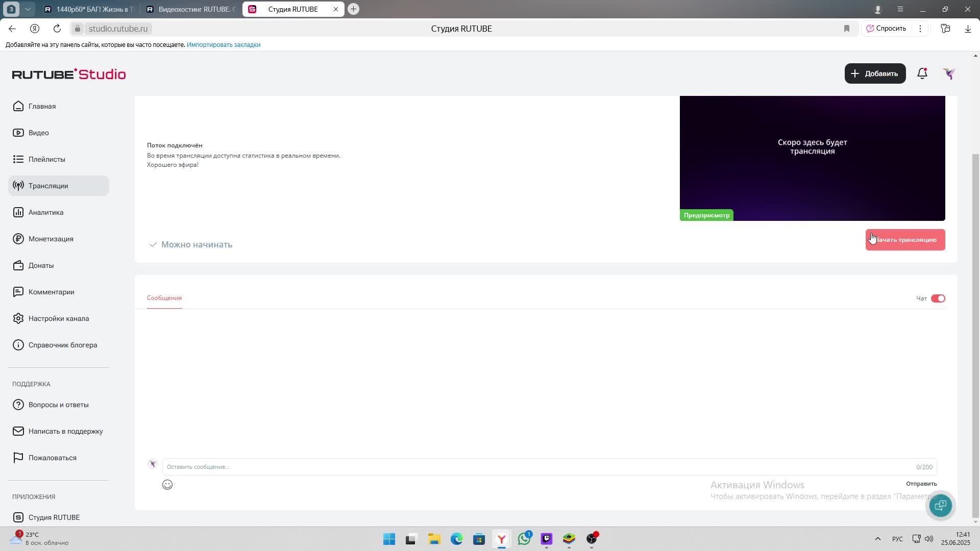Close the Студия RUTUBE tab
The width and height of the screenshot is (980, 551).
(x=336, y=9)
